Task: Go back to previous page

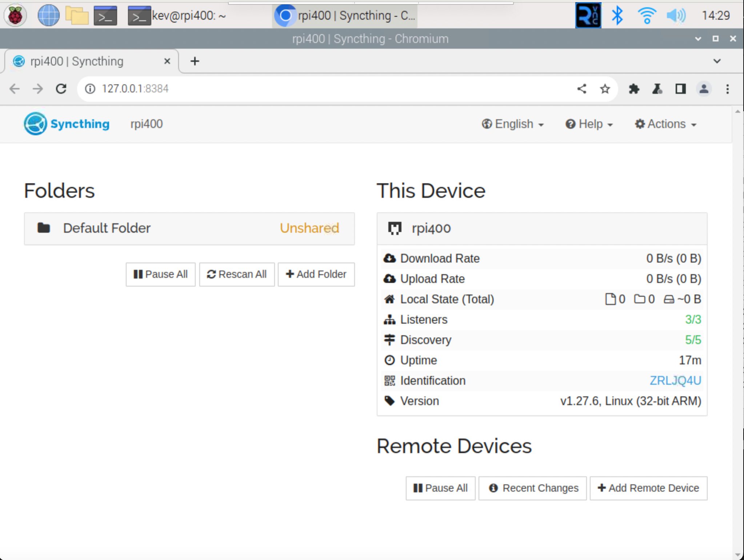Action: click(15, 89)
